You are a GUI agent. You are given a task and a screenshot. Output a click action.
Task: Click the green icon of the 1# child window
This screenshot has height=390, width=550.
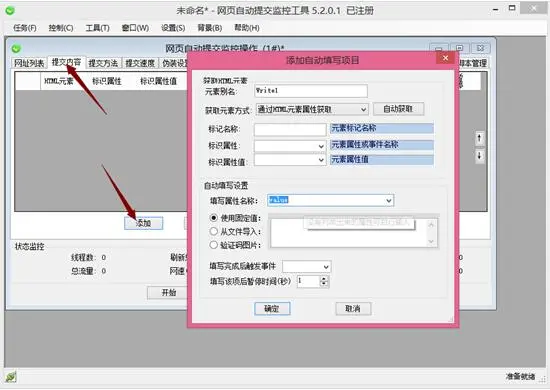coord(16,48)
